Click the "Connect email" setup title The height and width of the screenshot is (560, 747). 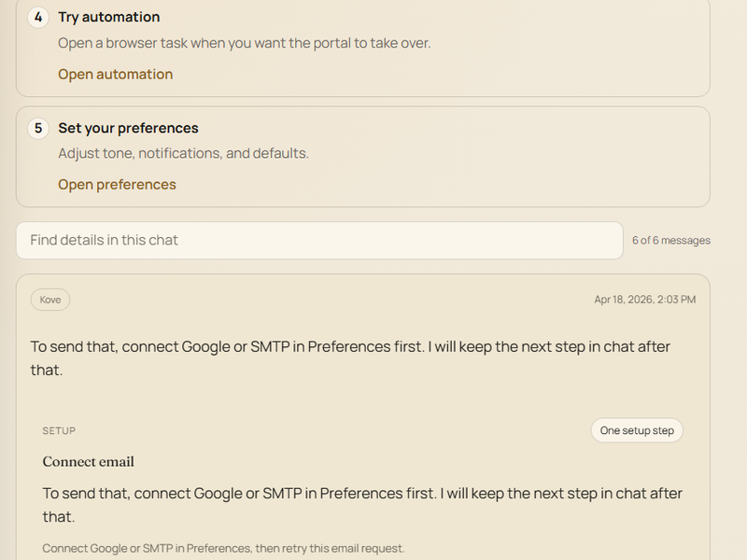pyautogui.click(x=89, y=462)
